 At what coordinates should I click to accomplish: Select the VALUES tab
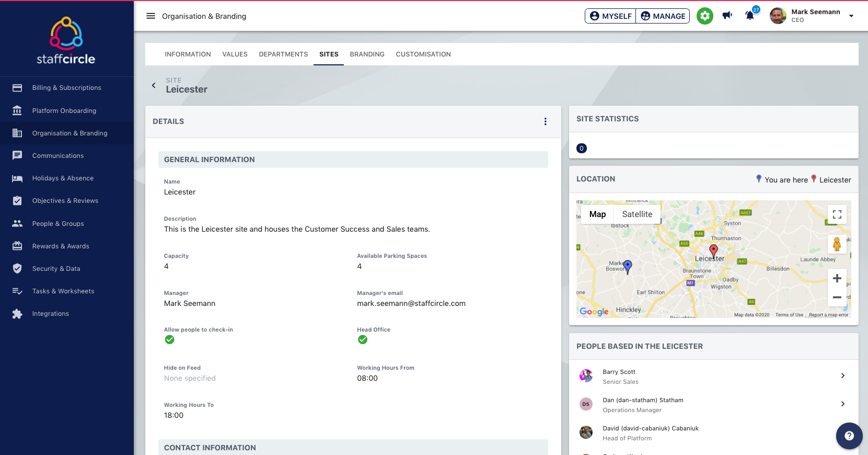[235, 54]
